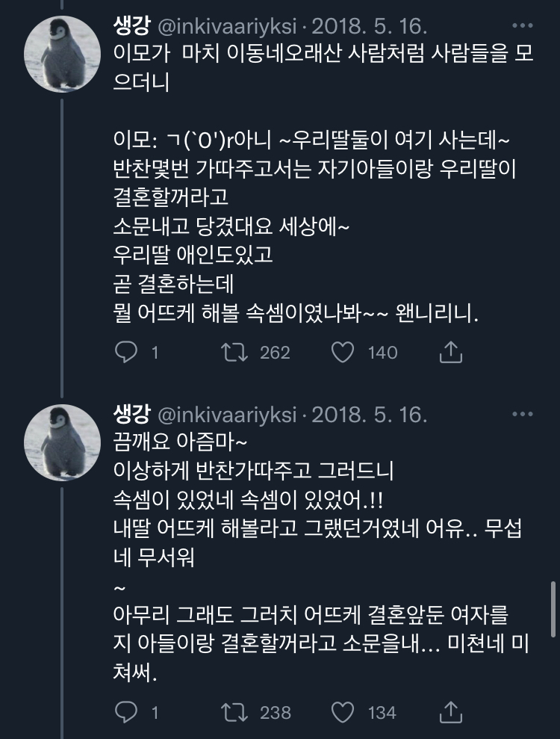Open second tweet's 2018. 5. 16. timestamp
Viewport: 560px width, 739px height.
tap(369, 415)
